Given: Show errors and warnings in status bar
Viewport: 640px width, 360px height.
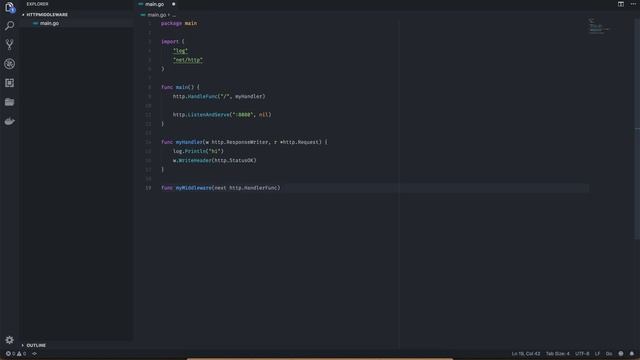Looking at the screenshot, I should coord(16,353).
